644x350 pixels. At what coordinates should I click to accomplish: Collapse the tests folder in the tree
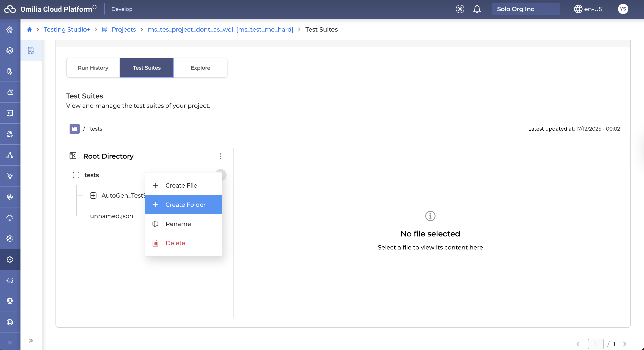76,175
